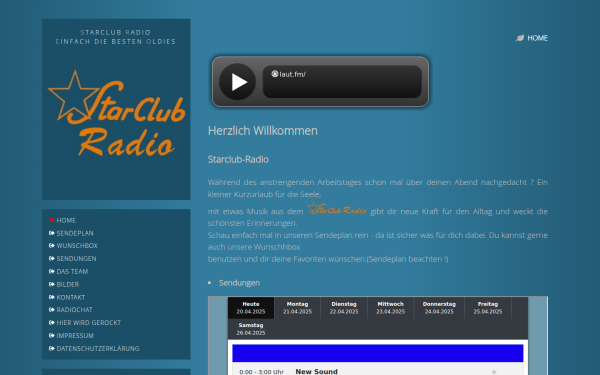Select HOME in the sidebar menu

(66, 220)
